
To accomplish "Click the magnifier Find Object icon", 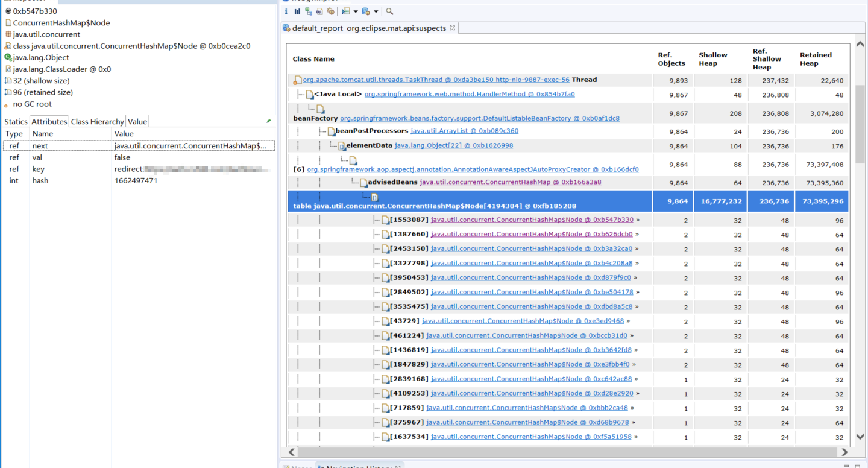I will click(389, 11).
